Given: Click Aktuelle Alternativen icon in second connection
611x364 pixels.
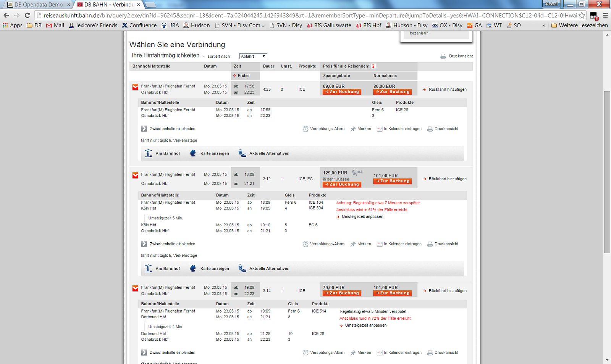Looking at the screenshot, I should (x=242, y=268).
